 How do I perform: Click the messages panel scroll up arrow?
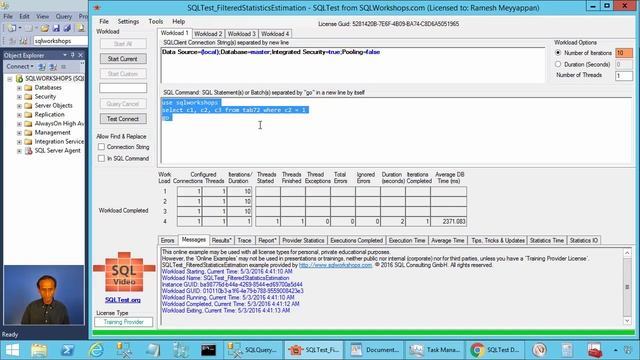click(x=627, y=253)
